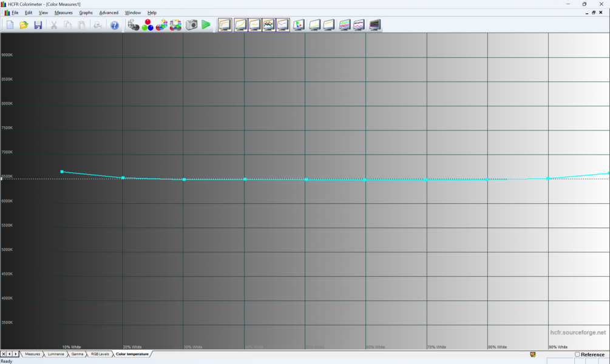Click the New document icon

(x=10, y=25)
